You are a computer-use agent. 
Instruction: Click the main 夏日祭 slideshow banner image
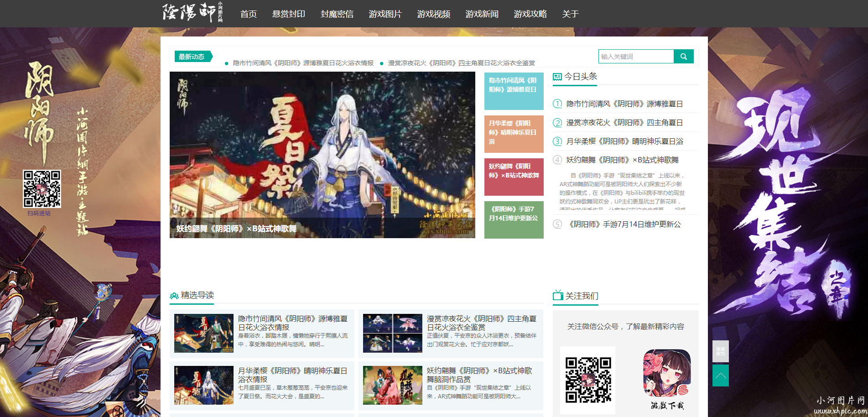tap(322, 155)
